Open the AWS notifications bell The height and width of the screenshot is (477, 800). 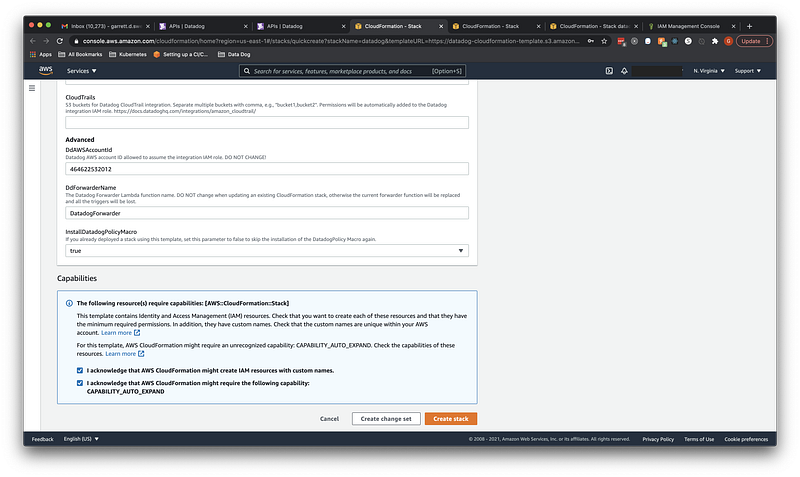point(624,71)
